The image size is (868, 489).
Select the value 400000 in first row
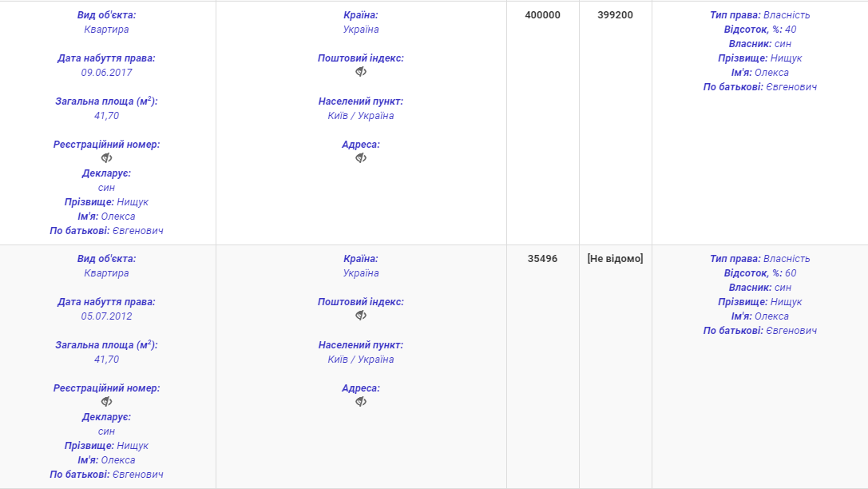(542, 15)
